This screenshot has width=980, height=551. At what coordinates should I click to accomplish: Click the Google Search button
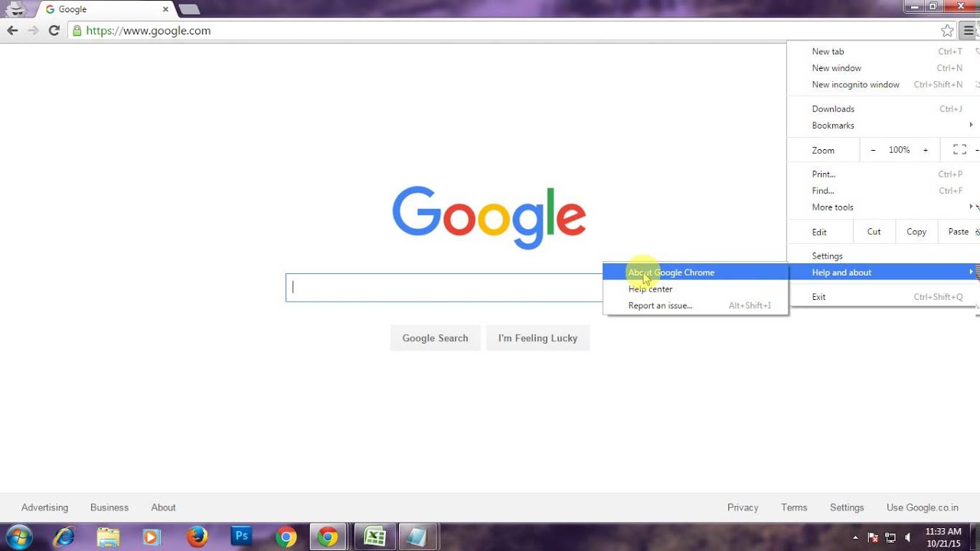pyautogui.click(x=435, y=338)
